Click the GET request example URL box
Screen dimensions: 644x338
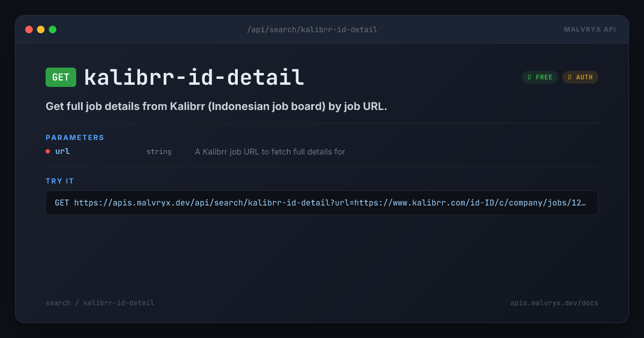click(x=322, y=203)
